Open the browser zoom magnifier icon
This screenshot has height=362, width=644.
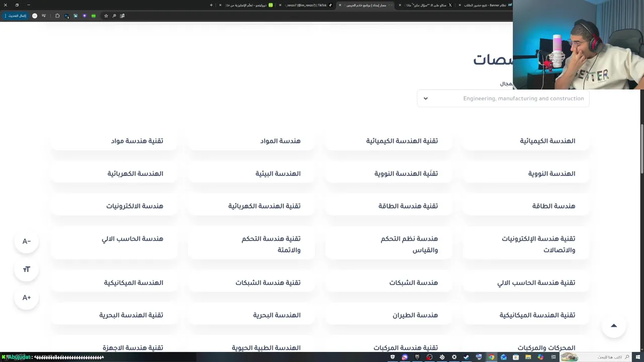click(x=114, y=16)
